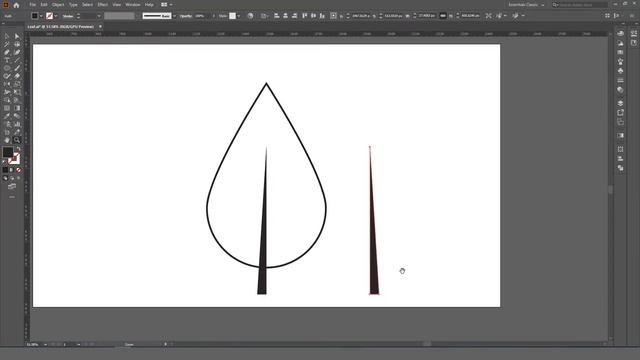Select the Zoom magnifier tool
This screenshot has height=360, width=640.
point(17,140)
